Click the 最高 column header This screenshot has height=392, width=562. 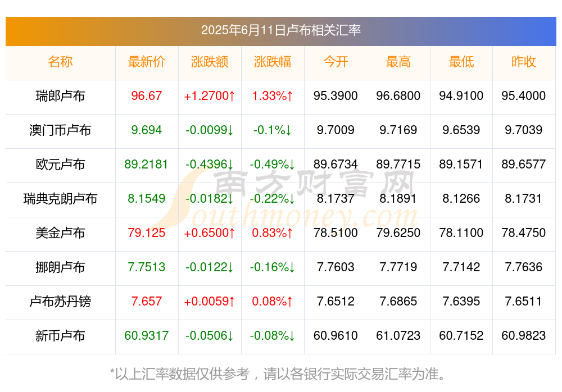pyautogui.click(x=398, y=62)
